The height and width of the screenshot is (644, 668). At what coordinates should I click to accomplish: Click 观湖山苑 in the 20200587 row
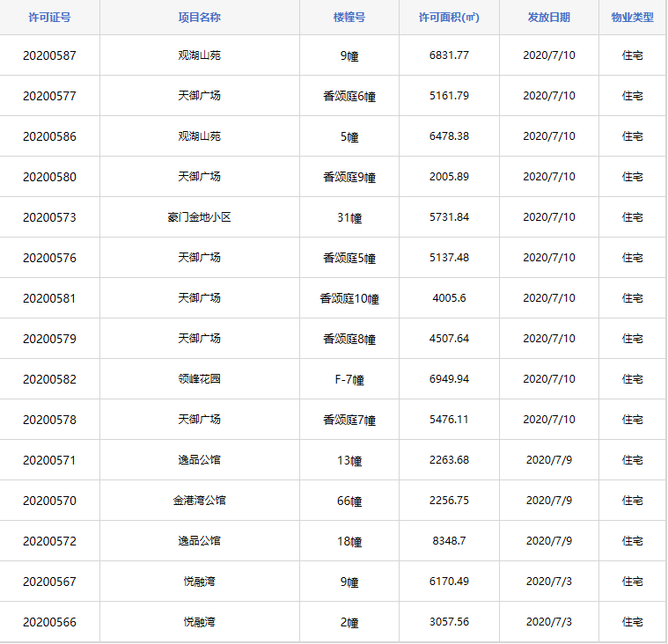click(200, 55)
